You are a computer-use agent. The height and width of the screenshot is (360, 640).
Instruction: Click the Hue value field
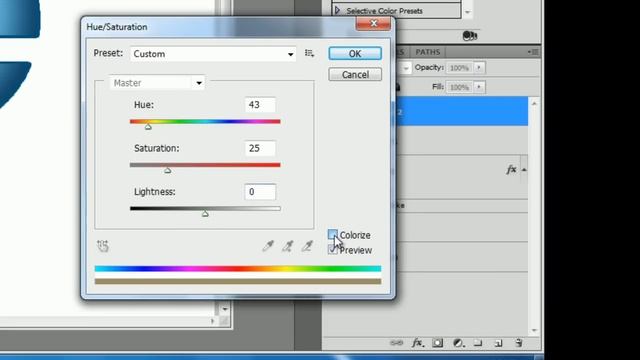point(260,105)
